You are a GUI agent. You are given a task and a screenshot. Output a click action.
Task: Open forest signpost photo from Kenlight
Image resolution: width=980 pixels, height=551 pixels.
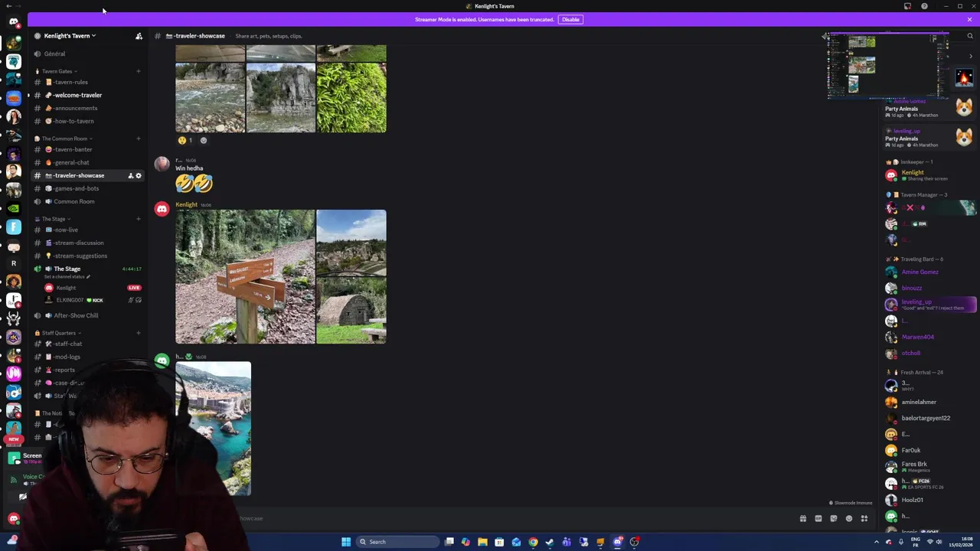click(x=245, y=276)
